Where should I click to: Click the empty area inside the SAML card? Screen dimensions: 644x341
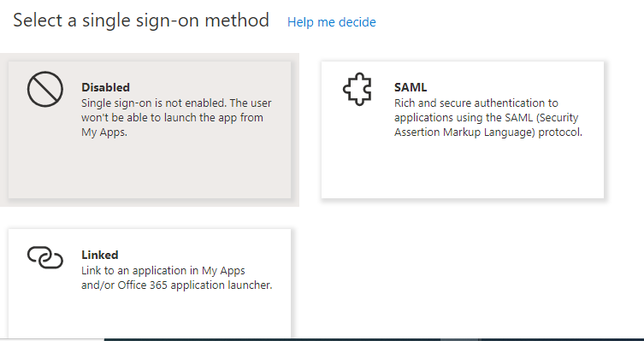pos(463,170)
